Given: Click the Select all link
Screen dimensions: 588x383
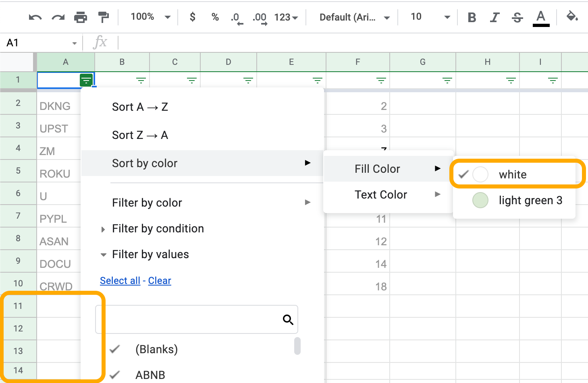Looking at the screenshot, I should click(x=120, y=281).
